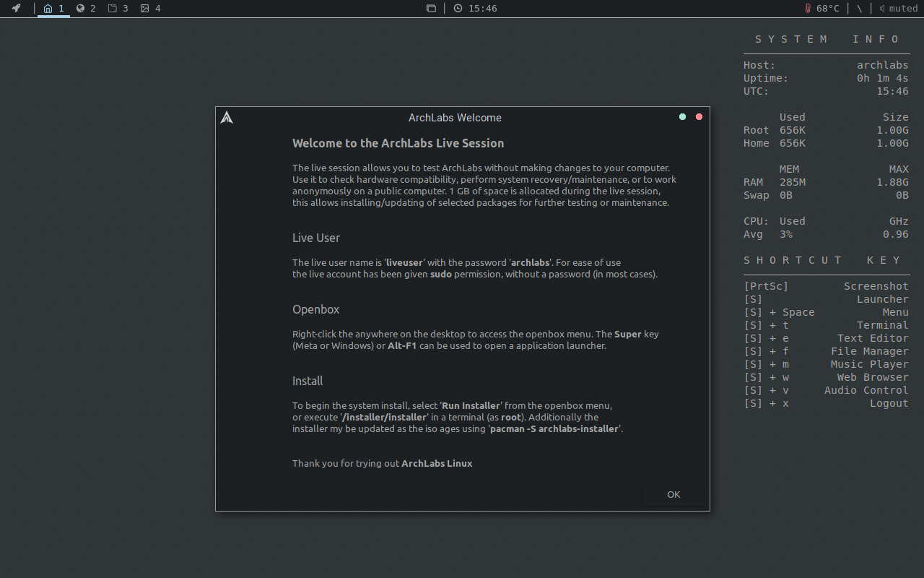
Task: Click the 'File Manager' shortcut label
Action: point(870,351)
